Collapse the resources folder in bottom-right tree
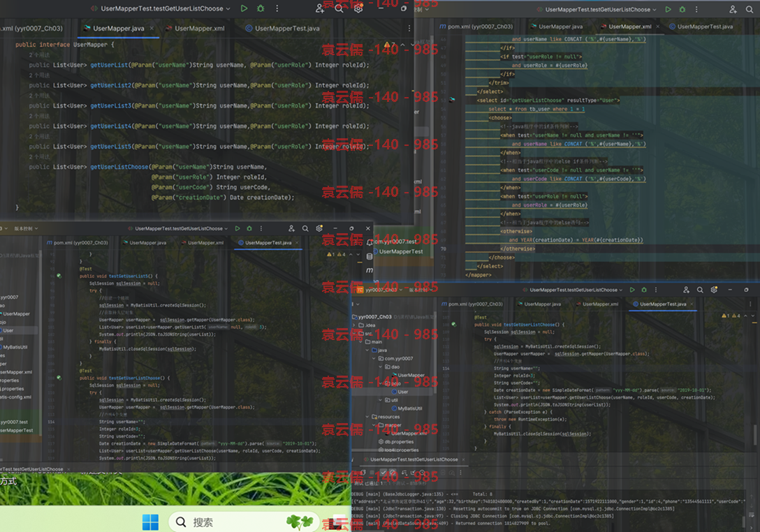760x532 pixels. tap(367, 417)
